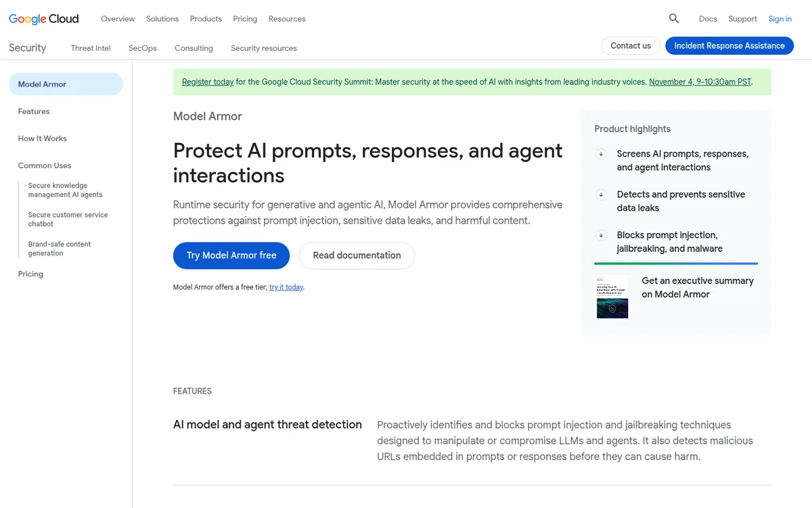Click 'Blocks prompt injection, jailbreaking, and malware' text
This screenshot has width=812, height=508.
point(670,242)
